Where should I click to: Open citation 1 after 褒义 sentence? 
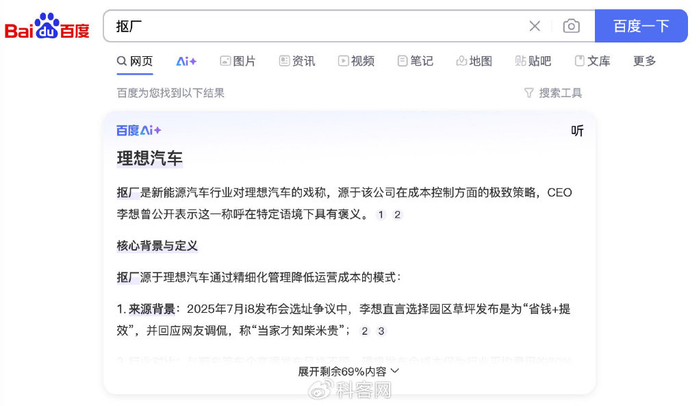tap(380, 215)
